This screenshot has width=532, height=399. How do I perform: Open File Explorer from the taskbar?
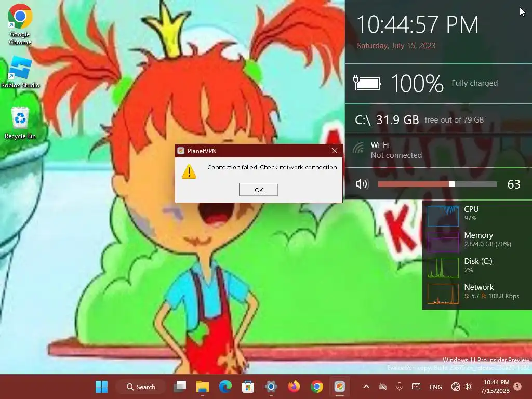point(203,387)
